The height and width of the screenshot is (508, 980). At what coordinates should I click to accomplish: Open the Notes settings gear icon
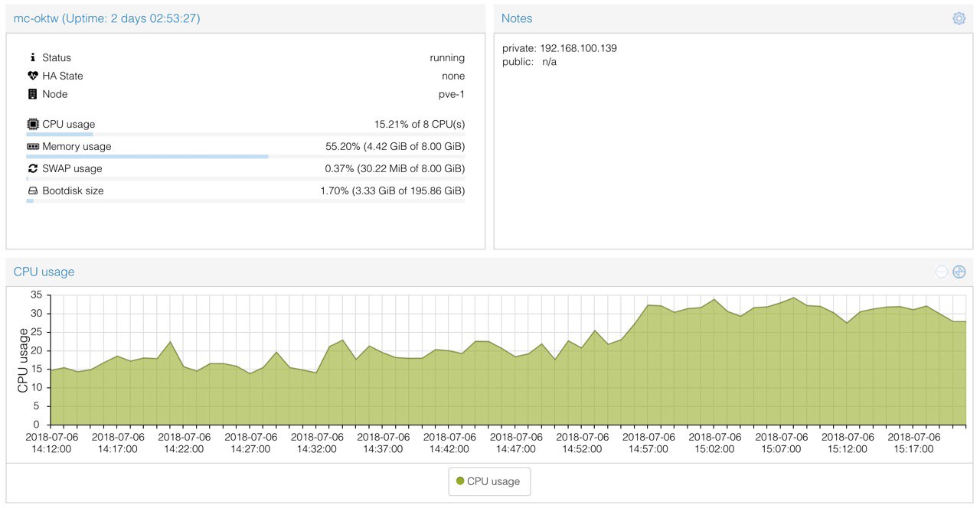click(959, 18)
